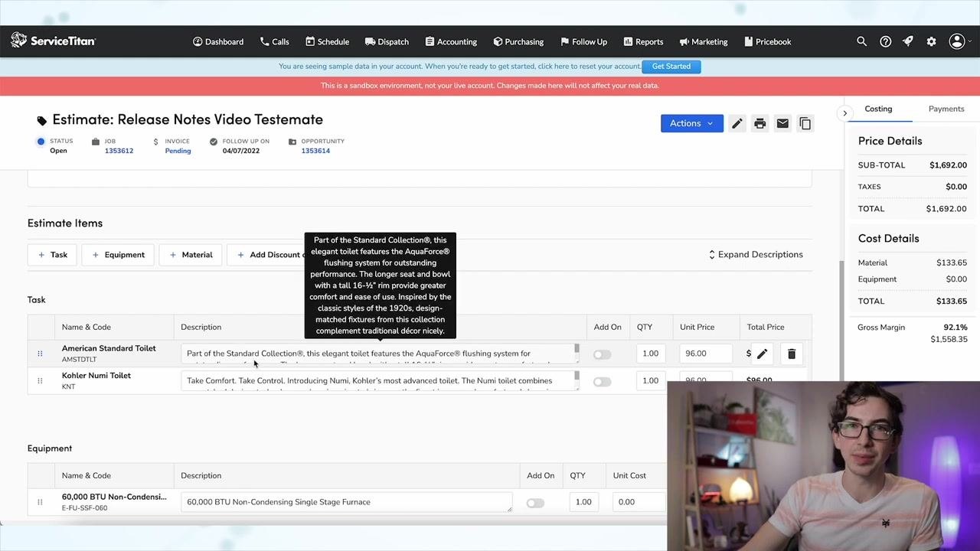
Task: Delete the American Standard Toilet row
Action: pos(792,354)
